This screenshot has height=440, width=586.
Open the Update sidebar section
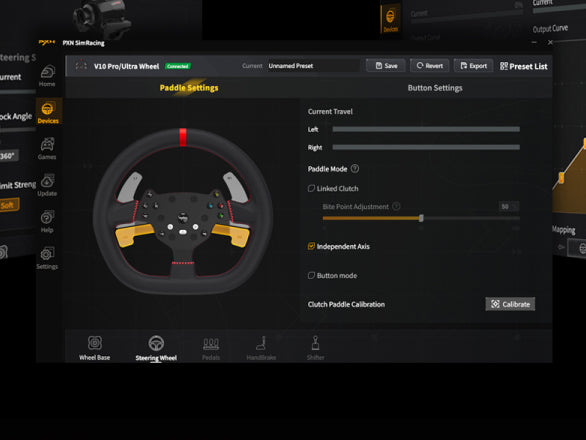[47, 185]
